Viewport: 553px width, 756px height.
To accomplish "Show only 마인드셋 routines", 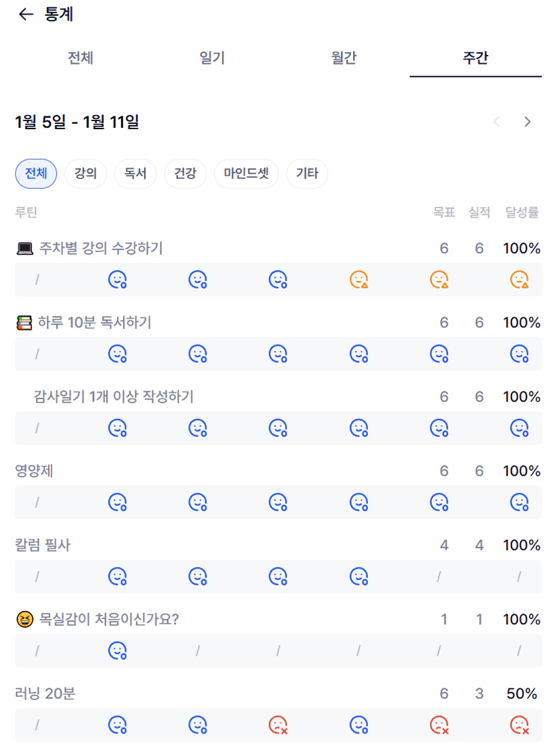I will [246, 174].
